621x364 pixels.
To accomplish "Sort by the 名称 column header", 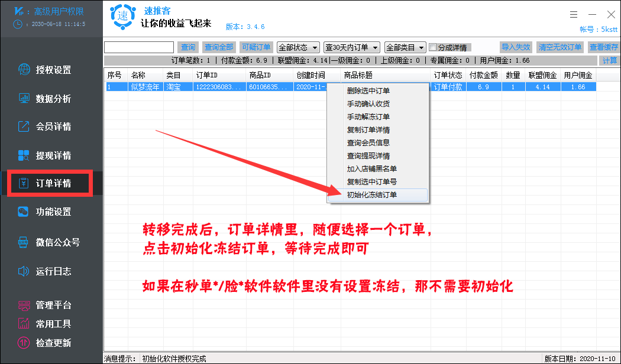I will pyautogui.click(x=145, y=75).
